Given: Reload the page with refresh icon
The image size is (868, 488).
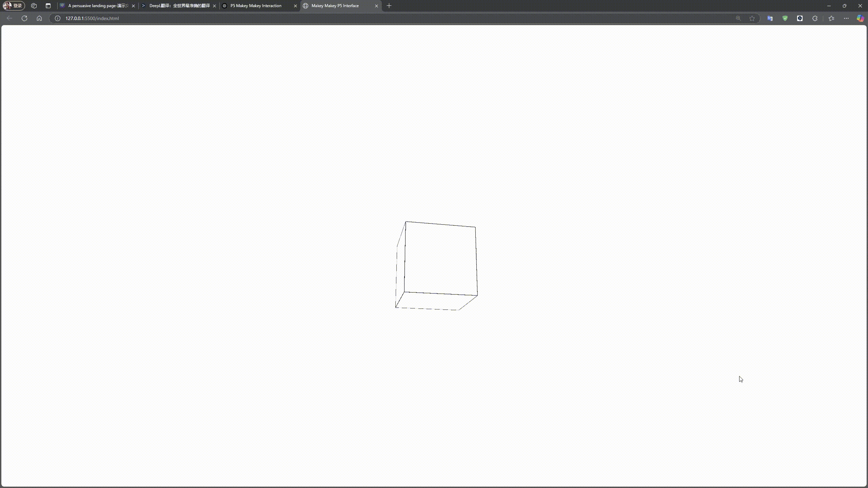Looking at the screenshot, I should click(x=24, y=18).
